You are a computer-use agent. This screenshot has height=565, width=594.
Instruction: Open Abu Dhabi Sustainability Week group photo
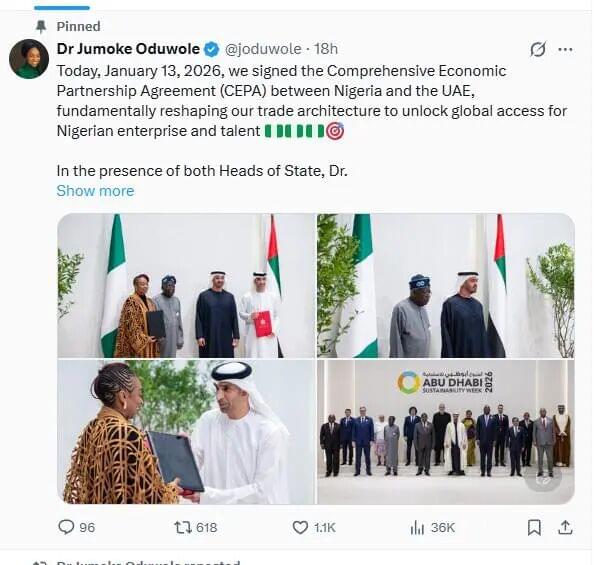click(446, 432)
